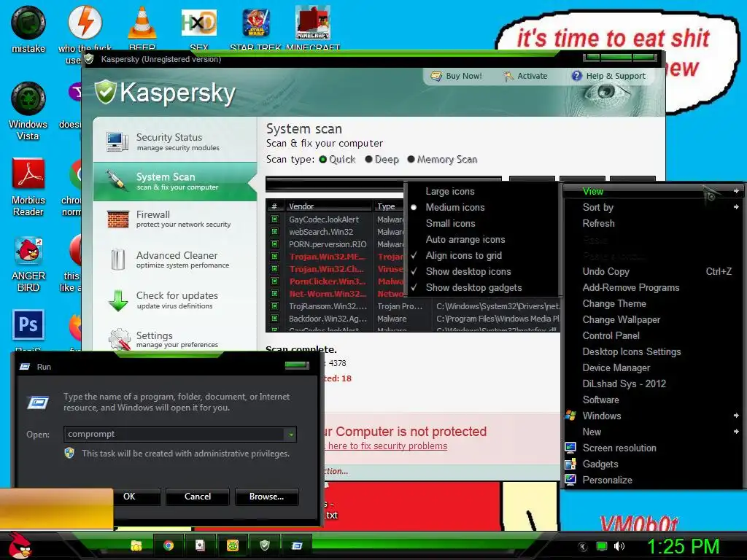Open the Angry Bird start button
747x560 pixels.
[19, 545]
